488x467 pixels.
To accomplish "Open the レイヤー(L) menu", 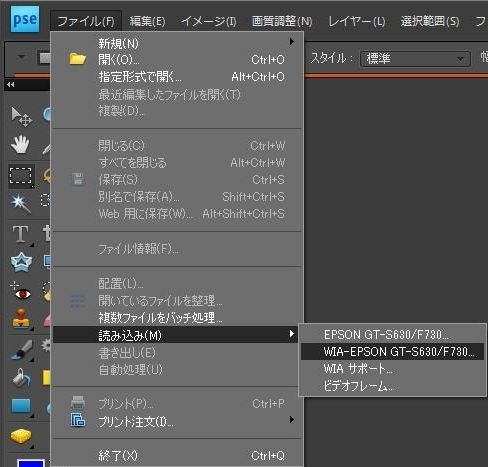I will pos(357,21).
